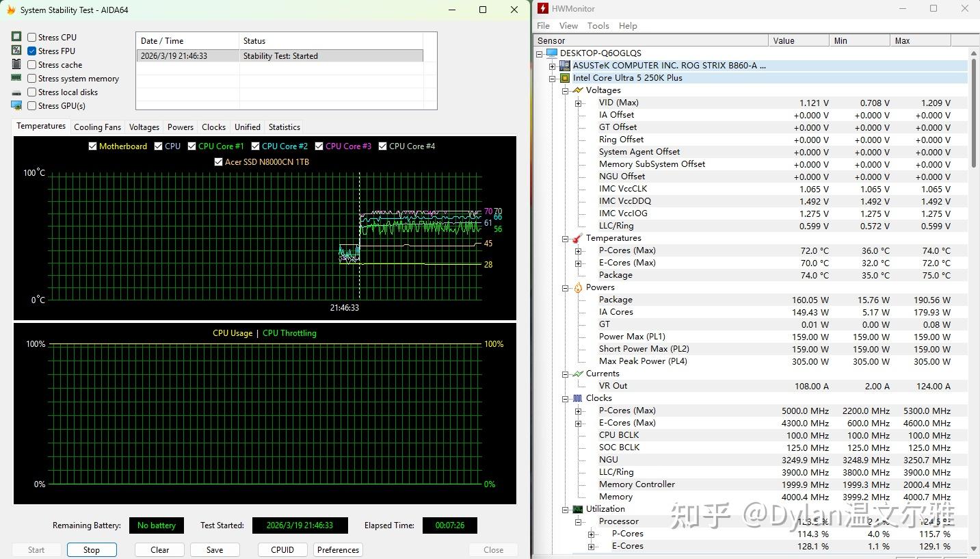The height and width of the screenshot is (559, 980).
Task: Expand the P-Cores (Max) temperature entry
Action: 579,251
